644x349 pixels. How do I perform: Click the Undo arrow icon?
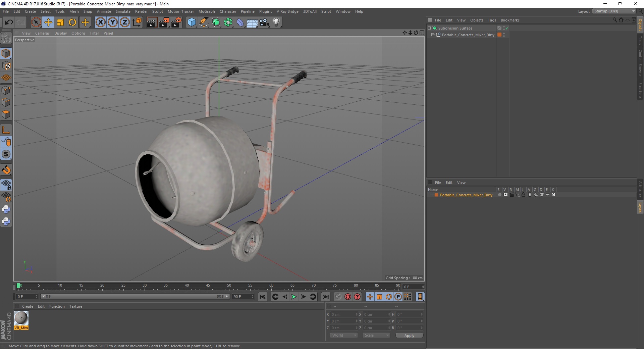[9, 22]
